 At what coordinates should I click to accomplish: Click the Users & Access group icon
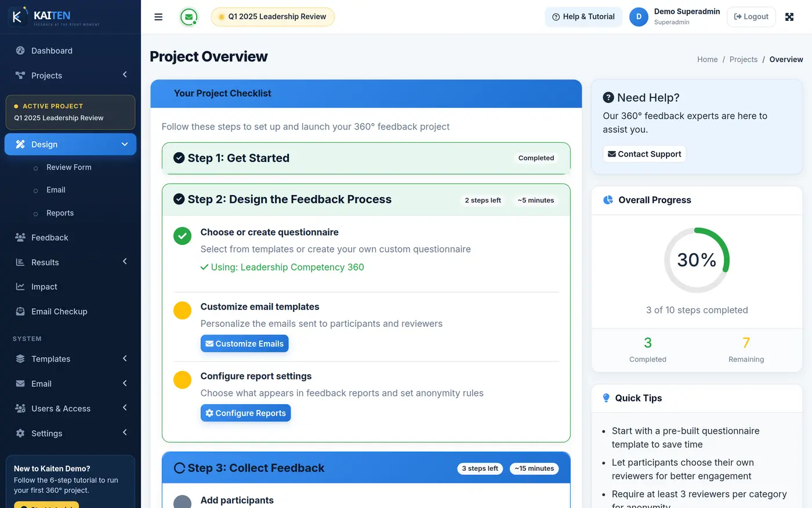pyautogui.click(x=20, y=409)
